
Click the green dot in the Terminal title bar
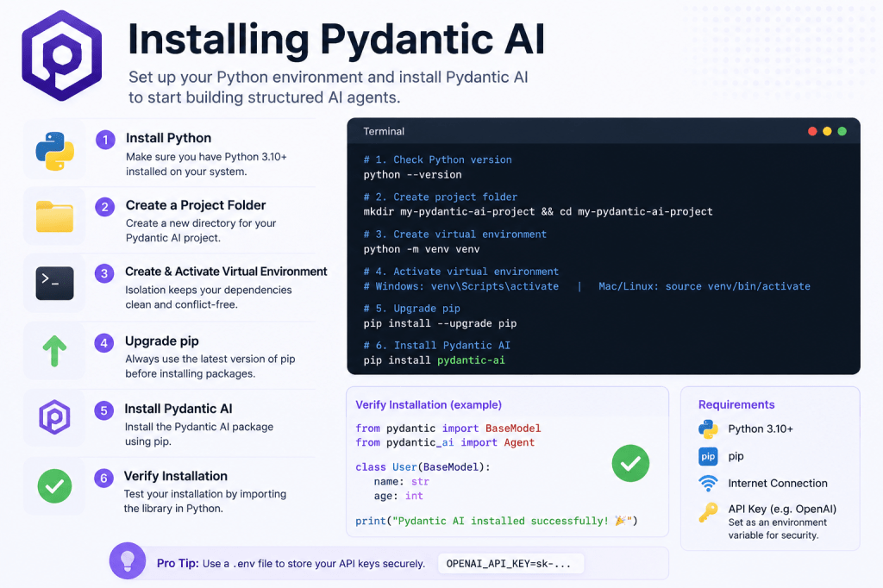coord(842,131)
